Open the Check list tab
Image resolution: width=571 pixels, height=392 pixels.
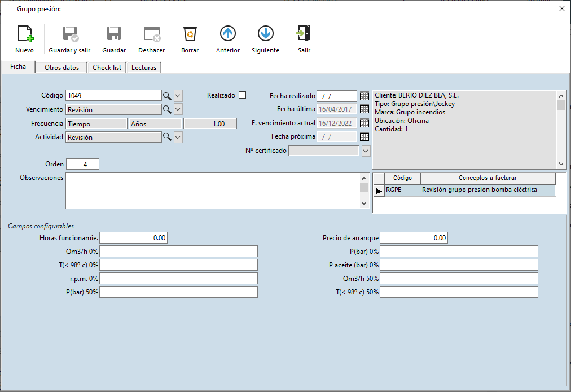(x=107, y=68)
